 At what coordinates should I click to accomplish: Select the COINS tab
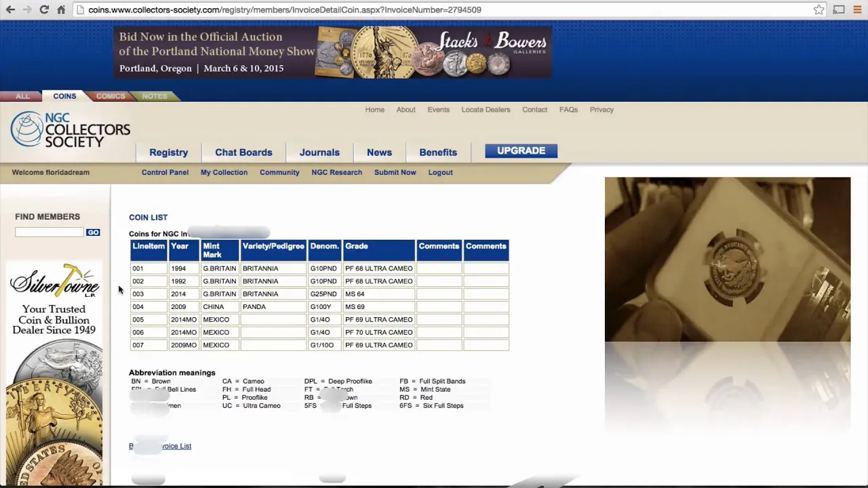point(64,96)
